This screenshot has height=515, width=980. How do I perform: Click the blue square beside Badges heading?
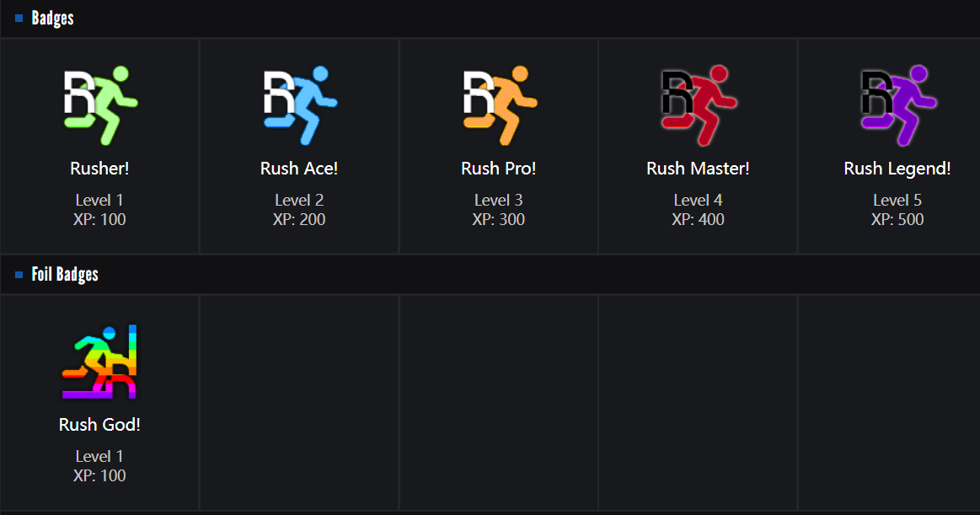coord(19,18)
